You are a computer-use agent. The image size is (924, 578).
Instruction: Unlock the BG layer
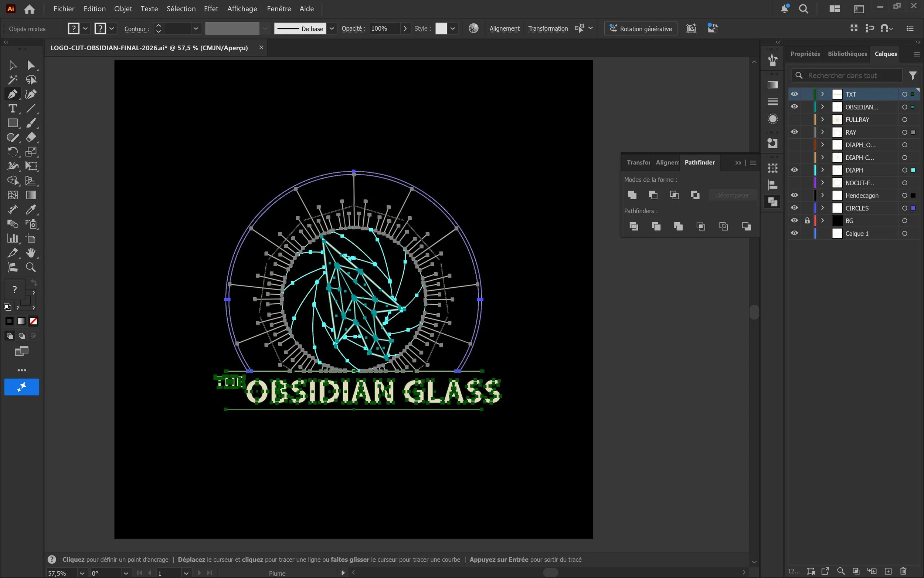click(x=807, y=220)
